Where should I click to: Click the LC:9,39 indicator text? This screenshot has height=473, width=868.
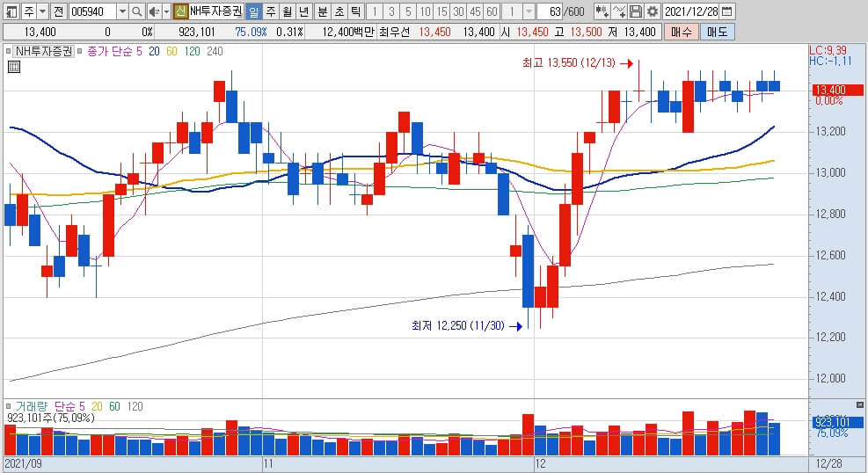coord(828,50)
